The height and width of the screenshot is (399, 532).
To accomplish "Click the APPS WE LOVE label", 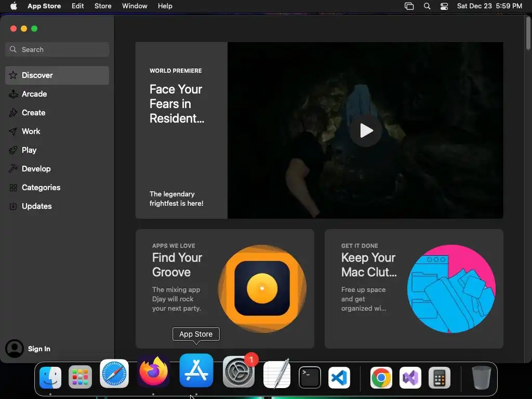I will coord(174,246).
